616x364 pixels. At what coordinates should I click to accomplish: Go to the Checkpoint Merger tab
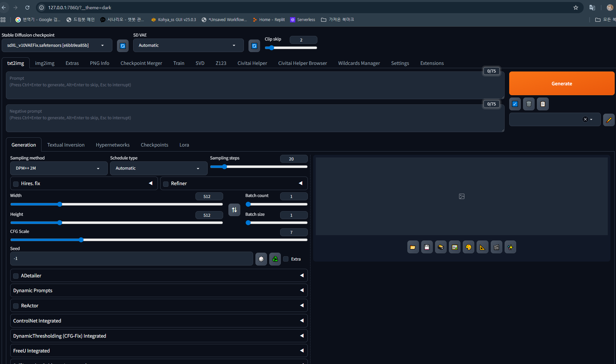click(141, 63)
